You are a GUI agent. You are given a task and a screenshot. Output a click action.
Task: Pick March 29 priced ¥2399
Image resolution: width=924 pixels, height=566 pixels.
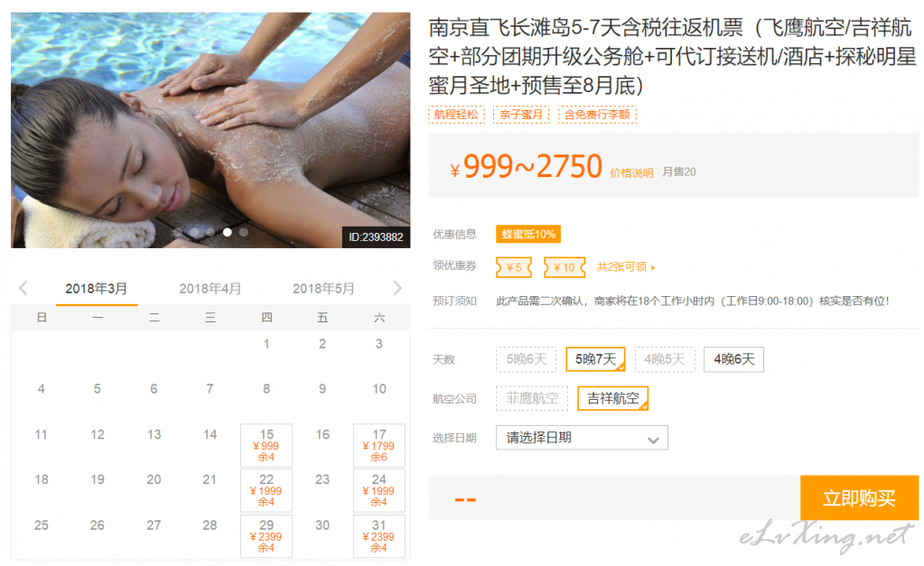pos(266,536)
